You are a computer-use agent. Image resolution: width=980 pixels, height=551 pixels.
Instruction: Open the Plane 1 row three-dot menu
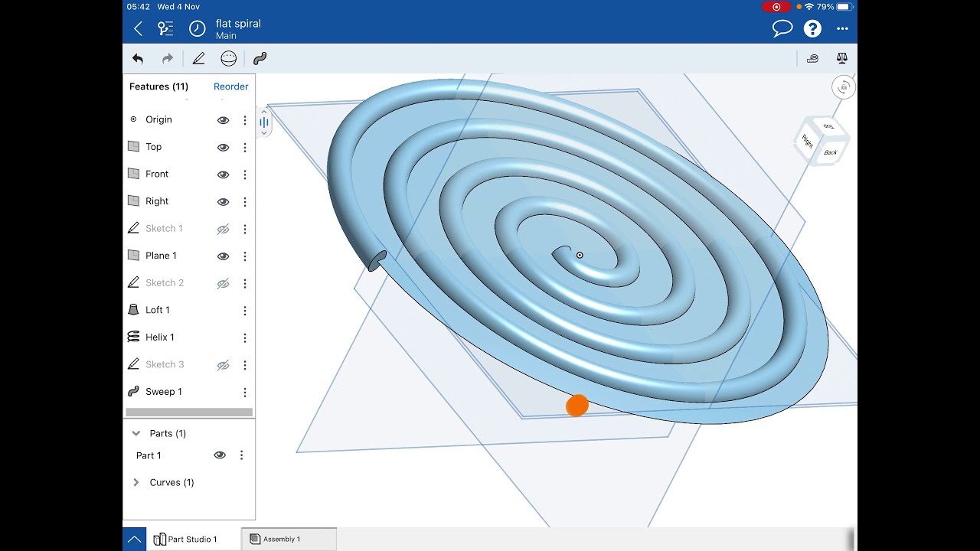pyautogui.click(x=245, y=256)
